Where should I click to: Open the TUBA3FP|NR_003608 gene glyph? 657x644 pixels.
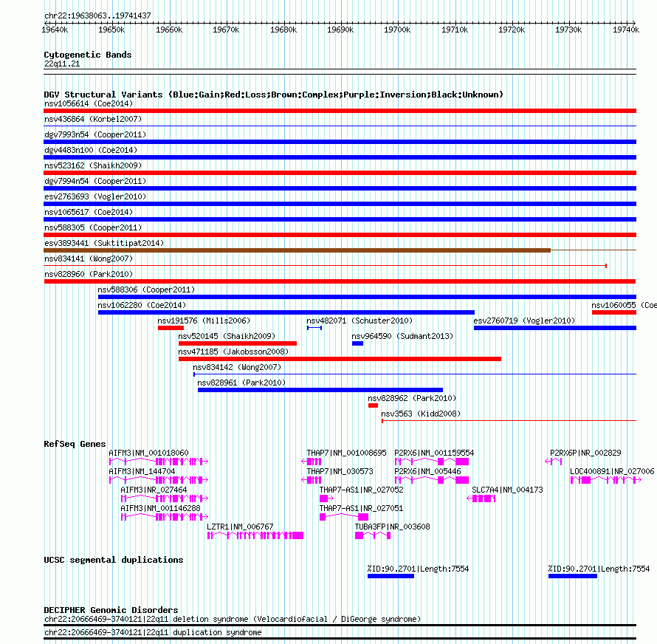coord(373,535)
